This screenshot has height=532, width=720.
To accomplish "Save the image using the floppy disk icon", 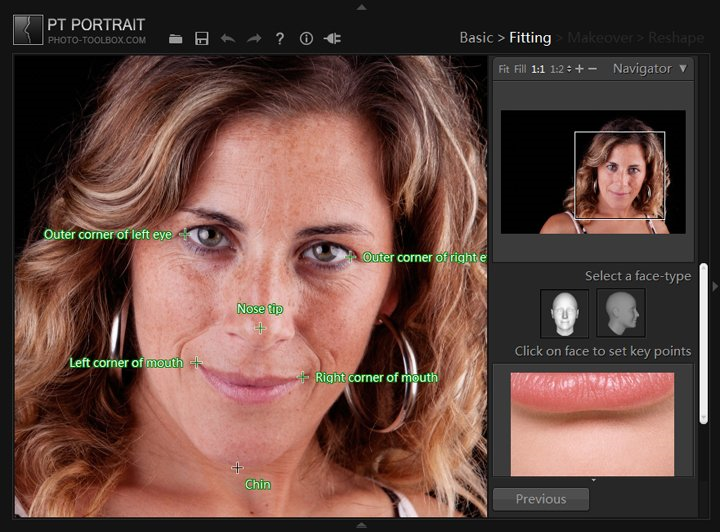I will tap(202, 39).
